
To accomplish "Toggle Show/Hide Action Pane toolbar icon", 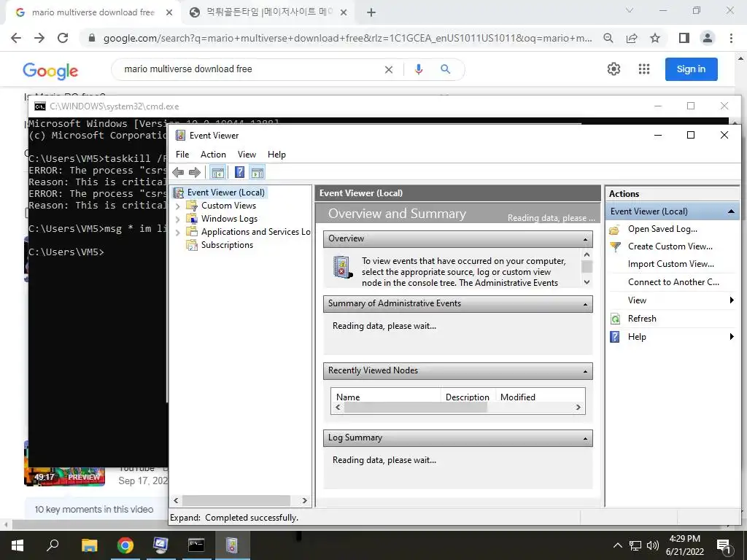I will (x=258, y=172).
